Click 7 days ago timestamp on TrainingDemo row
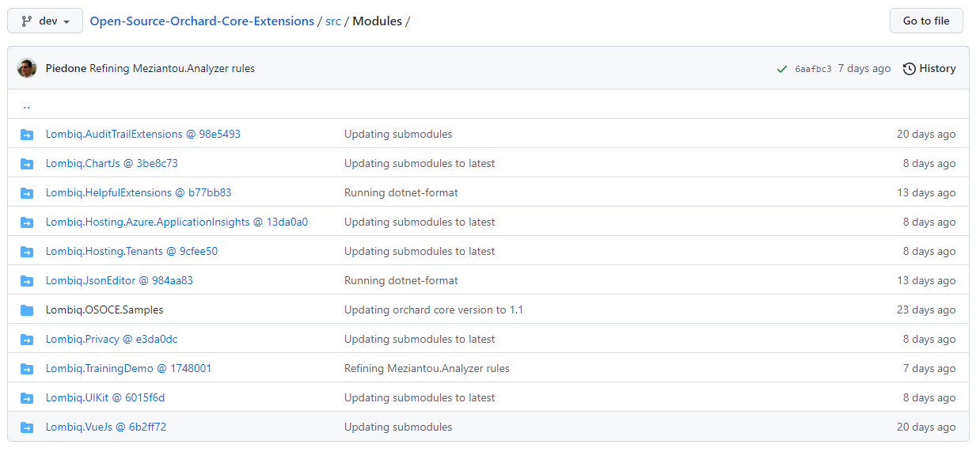 click(929, 368)
